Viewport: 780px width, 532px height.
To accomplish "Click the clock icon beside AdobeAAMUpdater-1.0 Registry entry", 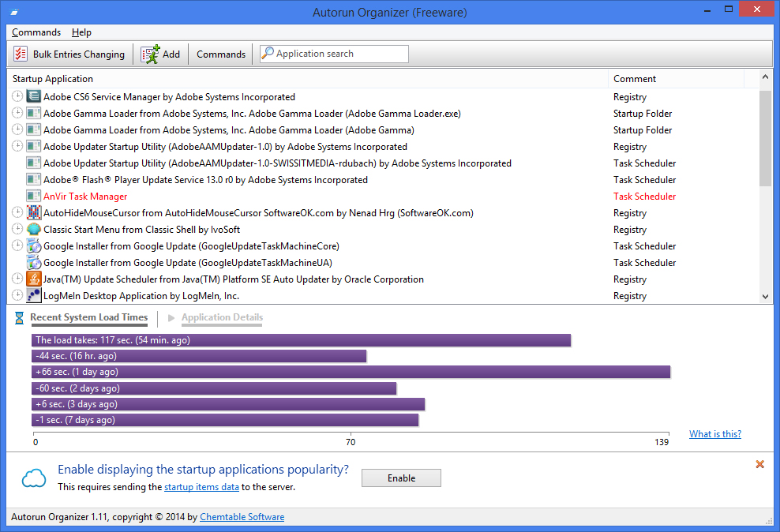I will tap(17, 146).
